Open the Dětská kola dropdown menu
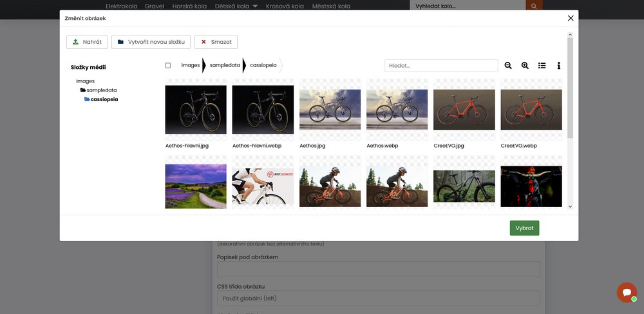This screenshot has width=644, height=314. (236, 6)
